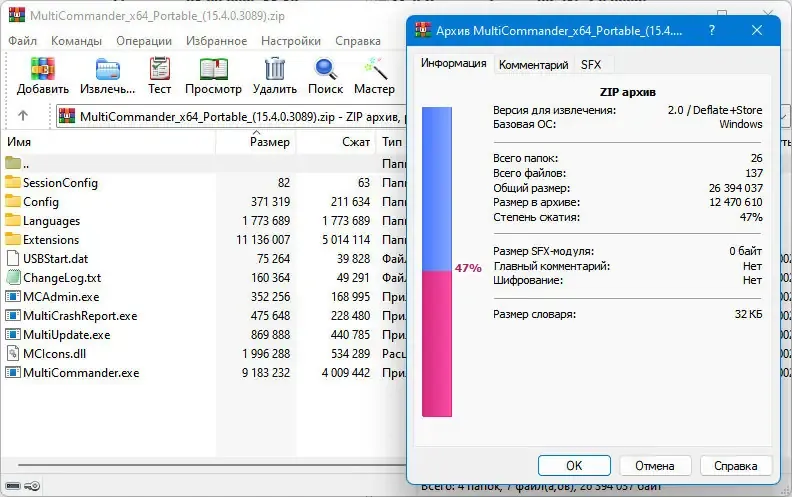Select the Extensions folder icon

[x=13, y=239]
